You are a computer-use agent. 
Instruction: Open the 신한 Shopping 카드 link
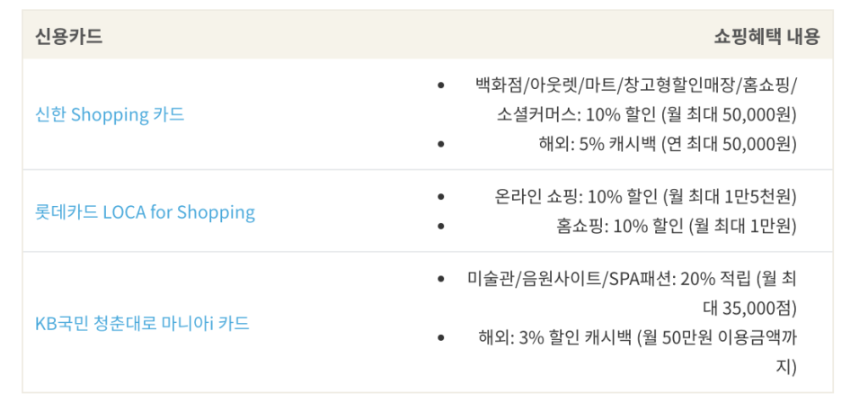109,115
